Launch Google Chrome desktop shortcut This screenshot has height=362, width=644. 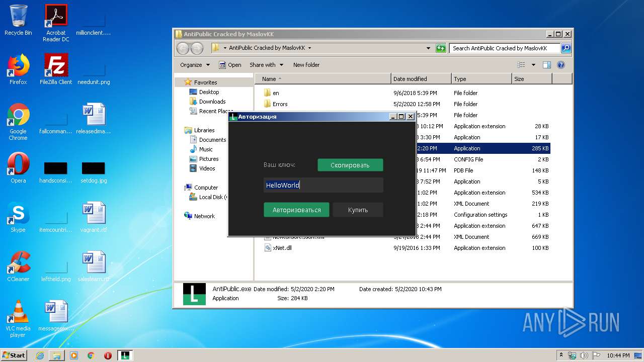point(18,122)
